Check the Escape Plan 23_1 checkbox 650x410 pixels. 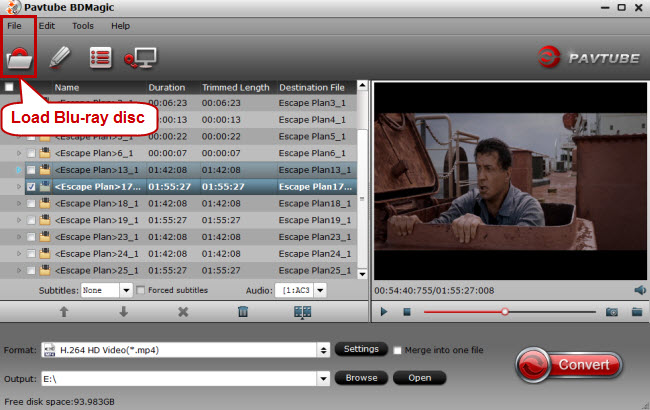point(31,237)
